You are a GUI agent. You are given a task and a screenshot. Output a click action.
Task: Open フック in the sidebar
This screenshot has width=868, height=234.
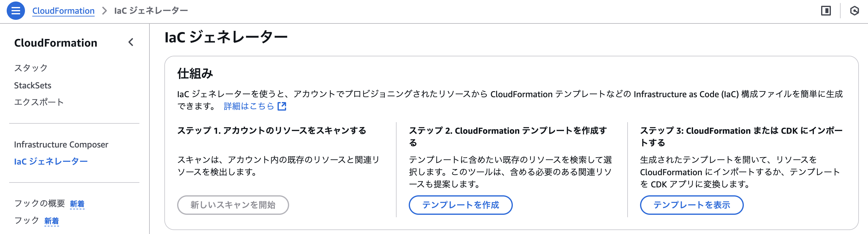tap(26, 221)
